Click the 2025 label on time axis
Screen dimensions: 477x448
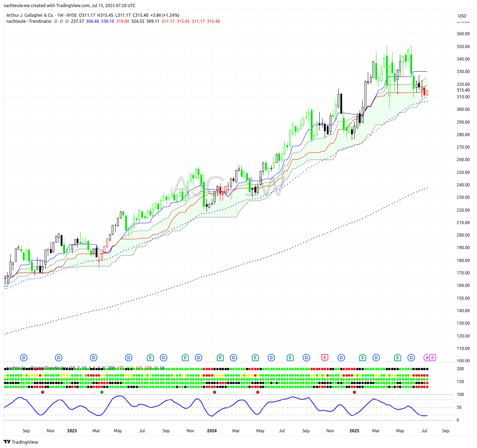pos(354,431)
